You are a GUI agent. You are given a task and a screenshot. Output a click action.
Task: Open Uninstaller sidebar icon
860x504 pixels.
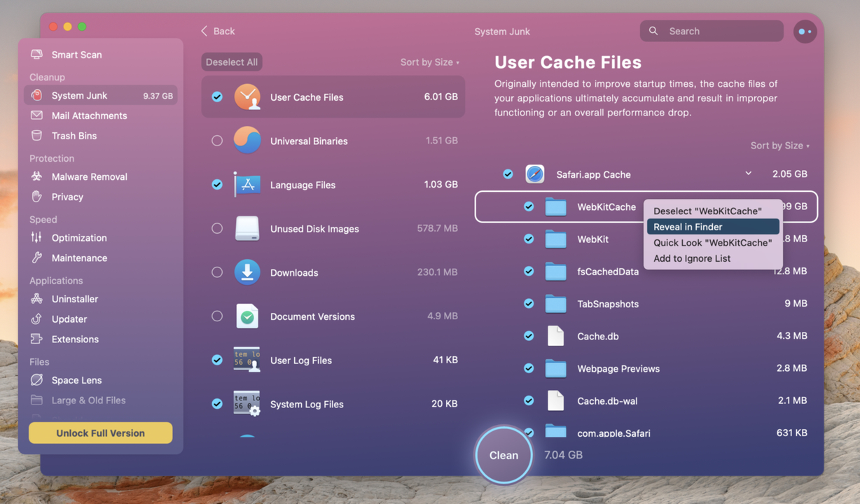click(36, 299)
